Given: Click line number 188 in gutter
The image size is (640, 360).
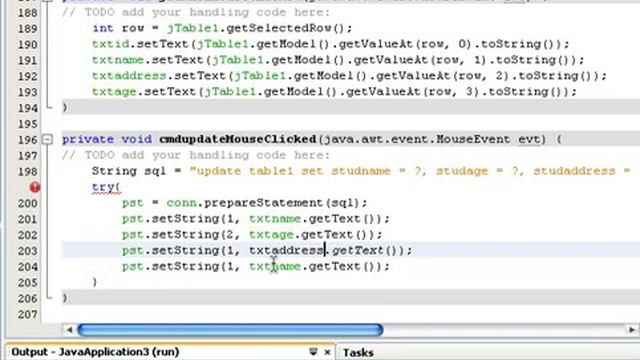Looking at the screenshot, I should [x=27, y=13].
